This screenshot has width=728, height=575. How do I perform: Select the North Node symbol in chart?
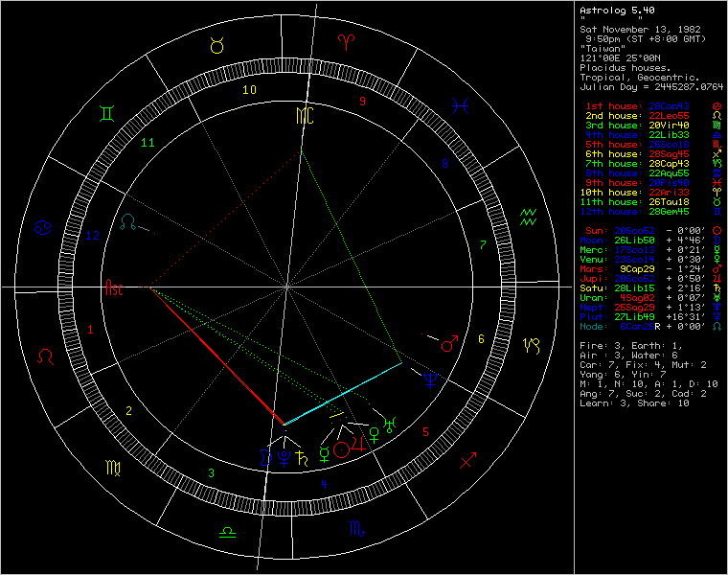[127, 222]
